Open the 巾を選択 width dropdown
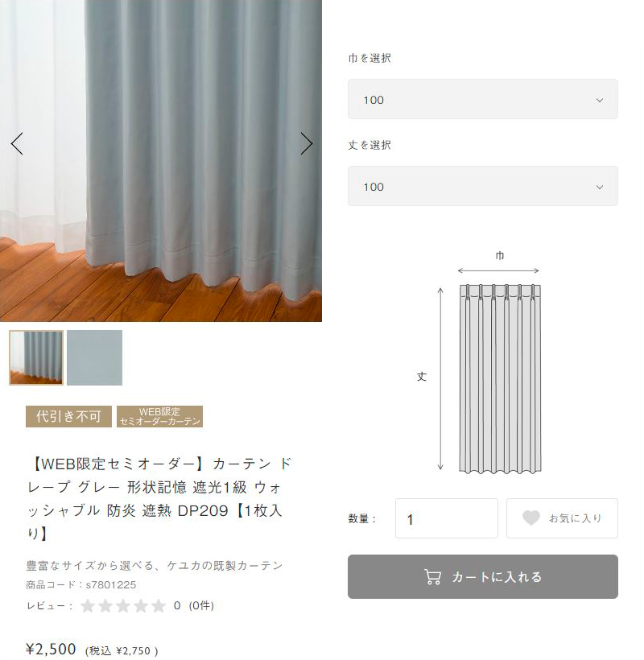 click(x=483, y=99)
